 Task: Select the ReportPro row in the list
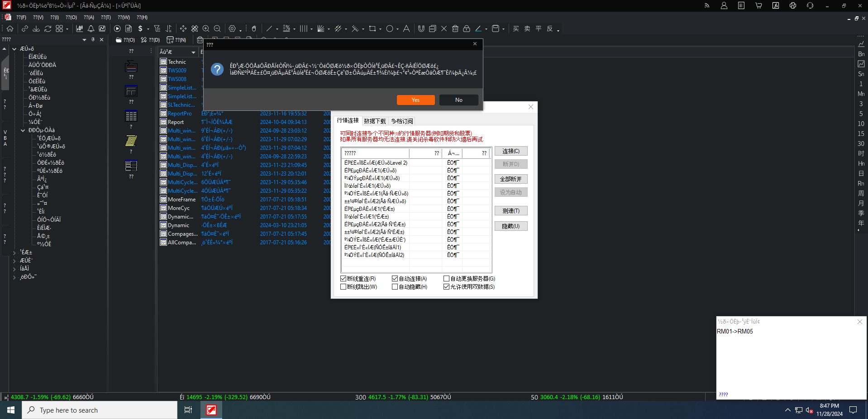[x=244, y=114]
